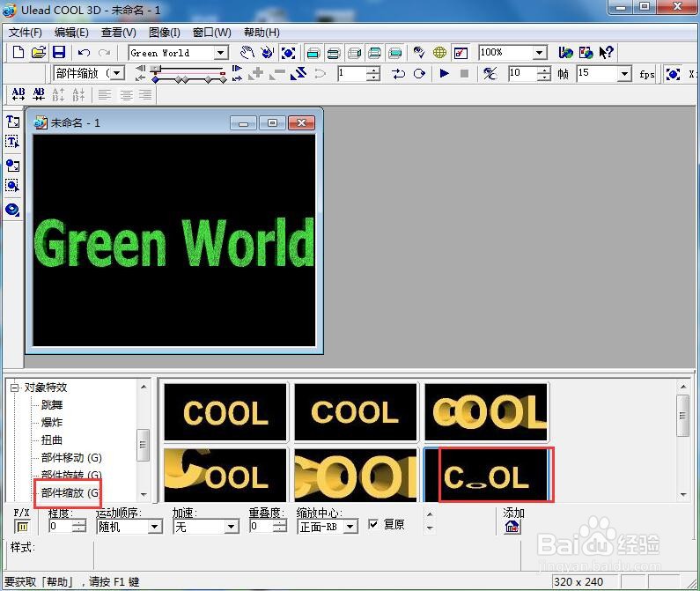
Task: Click the Edit text tool in left toolbar
Action: 12,142
